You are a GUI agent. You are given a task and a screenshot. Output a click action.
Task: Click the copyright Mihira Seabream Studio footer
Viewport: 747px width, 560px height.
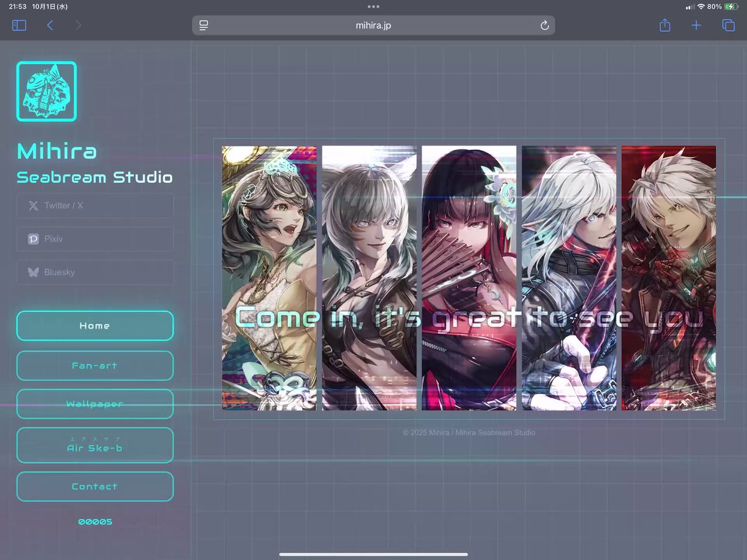(469, 432)
